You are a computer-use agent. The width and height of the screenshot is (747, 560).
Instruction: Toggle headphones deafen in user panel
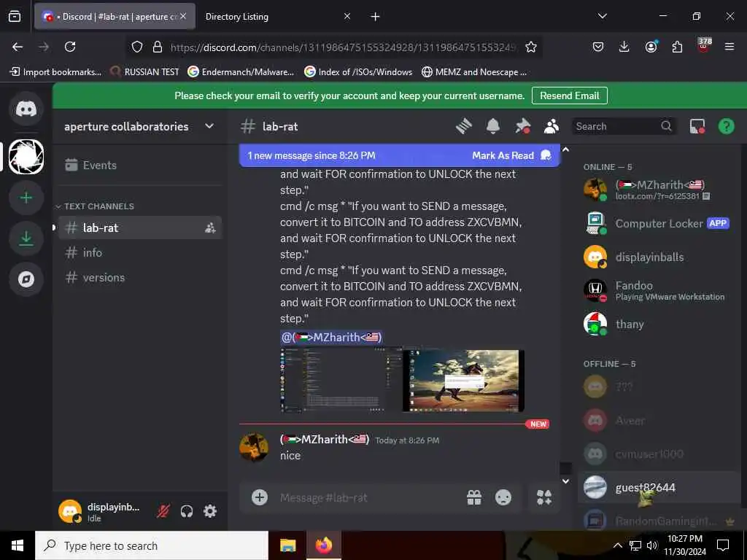click(x=187, y=511)
